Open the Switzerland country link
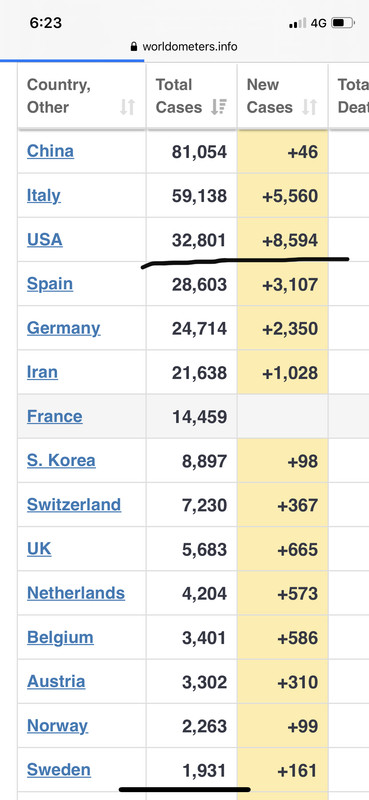This screenshot has width=369, height=800. (74, 505)
